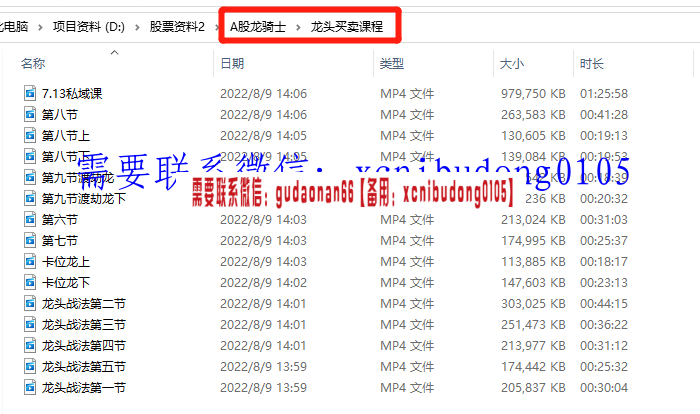The width and height of the screenshot is (700, 414).
Task: Select the file 龙头战法第三节
Action: [x=83, y=324]
